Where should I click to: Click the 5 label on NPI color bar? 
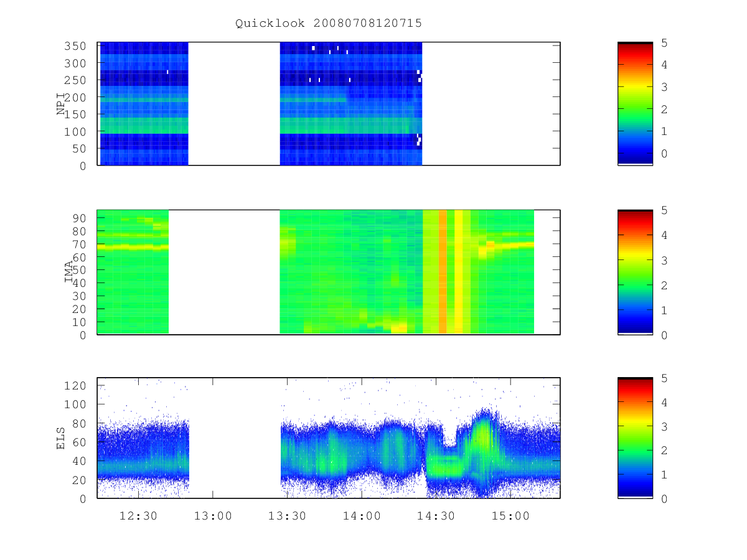point(665,43)
